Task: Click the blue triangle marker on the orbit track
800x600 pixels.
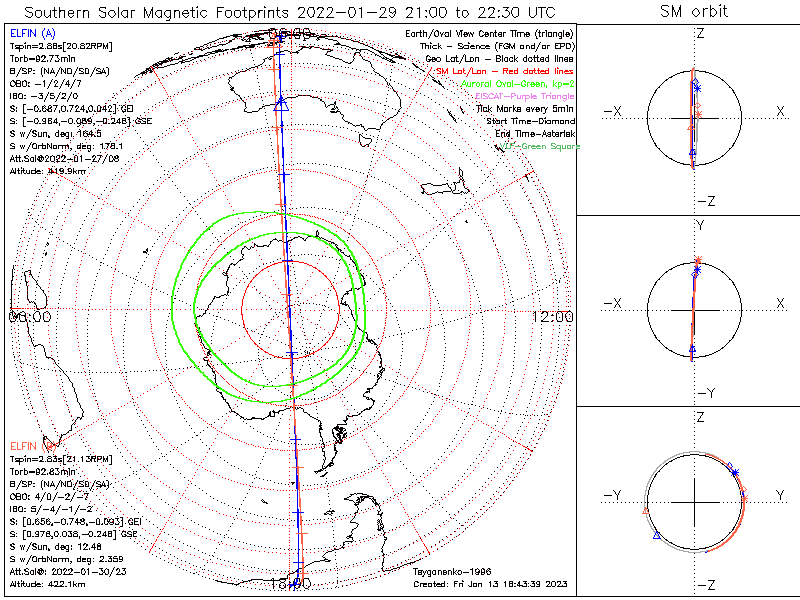Action: [x=281, y=102]
